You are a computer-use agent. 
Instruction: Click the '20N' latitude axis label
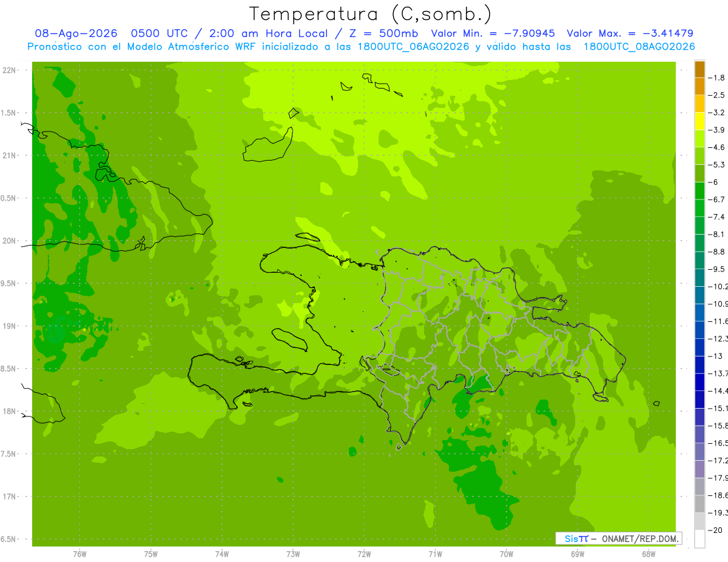[x=10, y=241]
